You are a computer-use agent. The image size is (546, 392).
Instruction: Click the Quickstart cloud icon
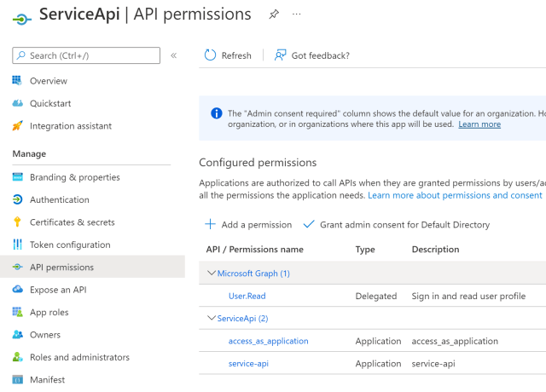coord(17,103)
